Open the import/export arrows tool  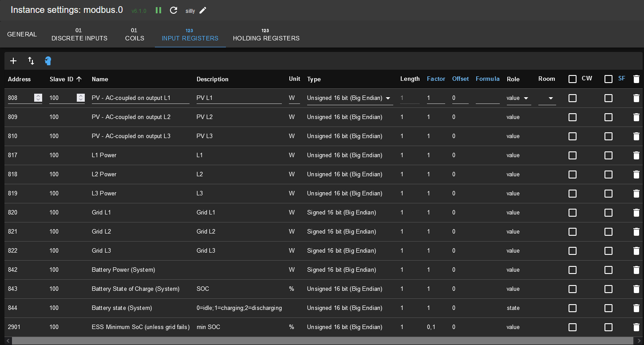31,61
